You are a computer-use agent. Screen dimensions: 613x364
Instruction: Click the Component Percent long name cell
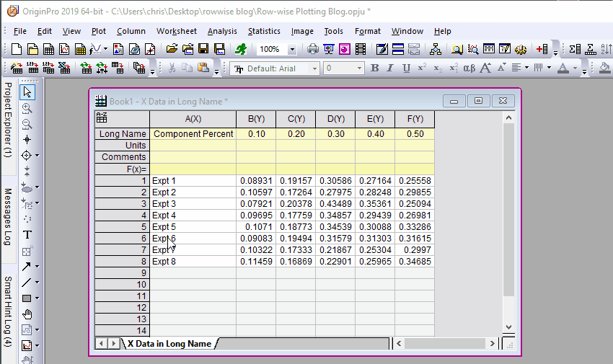pos(193,134)
